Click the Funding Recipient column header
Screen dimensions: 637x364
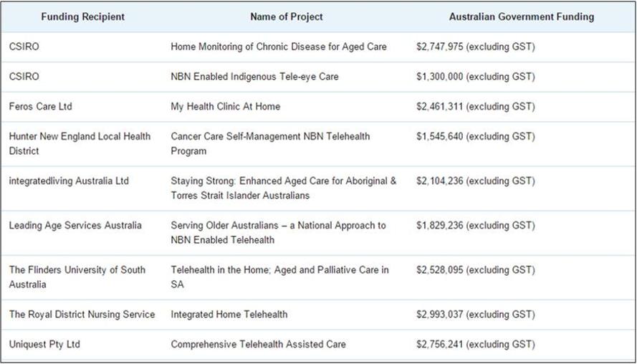(x=83, y=16)
